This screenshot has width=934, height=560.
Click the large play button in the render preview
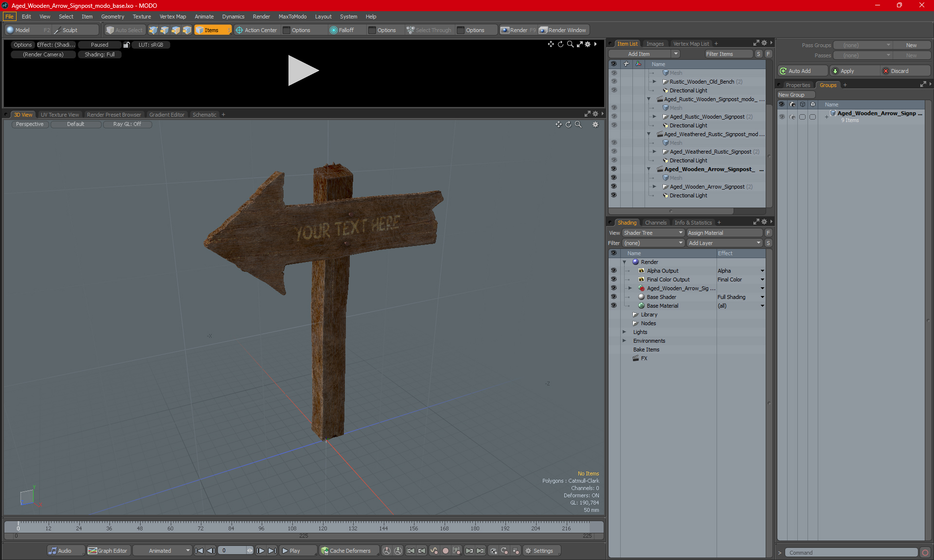coord(303,70)
